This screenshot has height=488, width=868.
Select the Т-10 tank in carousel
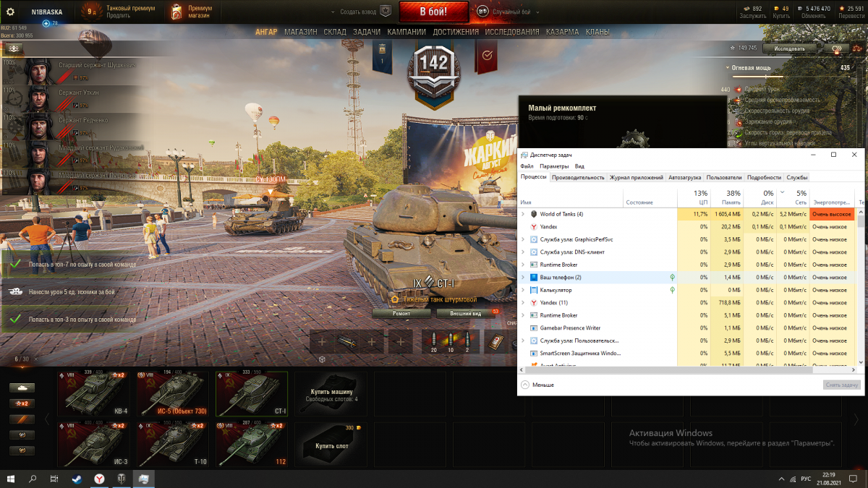(172, 443)
